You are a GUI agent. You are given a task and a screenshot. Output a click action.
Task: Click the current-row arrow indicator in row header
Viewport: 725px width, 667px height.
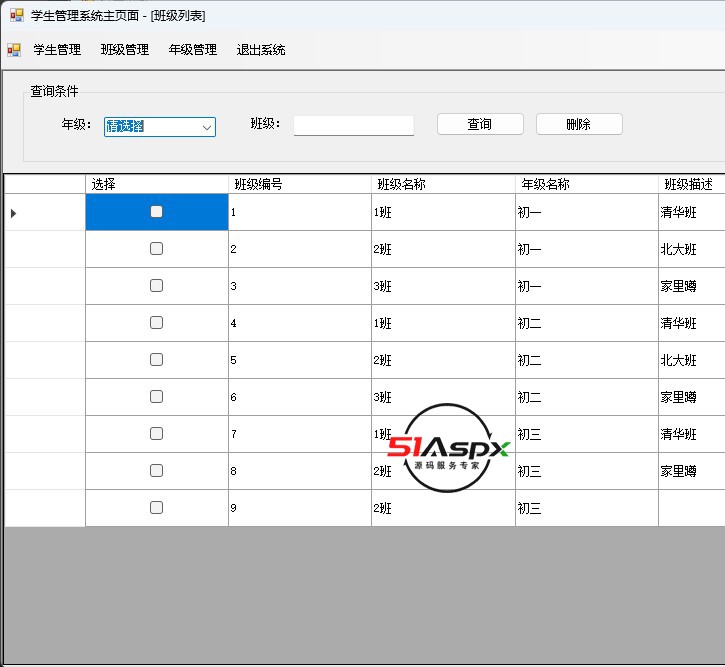[14, 213]
